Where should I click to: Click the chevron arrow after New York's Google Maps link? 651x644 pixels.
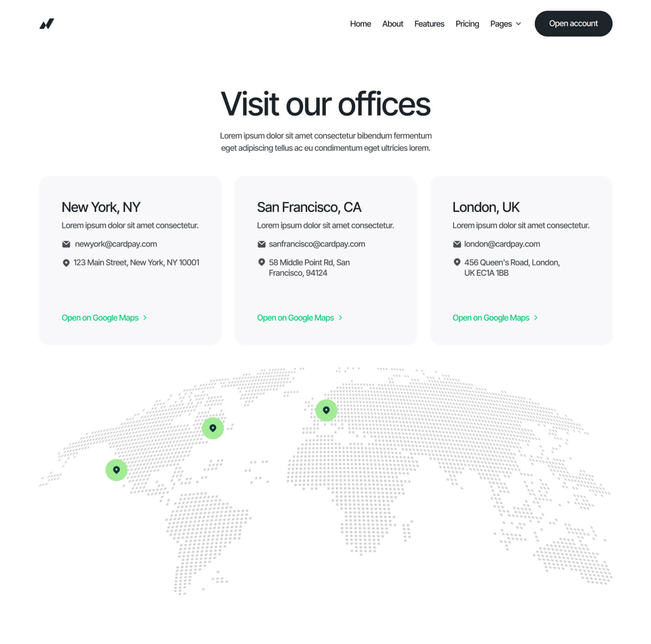click(x=145, y=318)
